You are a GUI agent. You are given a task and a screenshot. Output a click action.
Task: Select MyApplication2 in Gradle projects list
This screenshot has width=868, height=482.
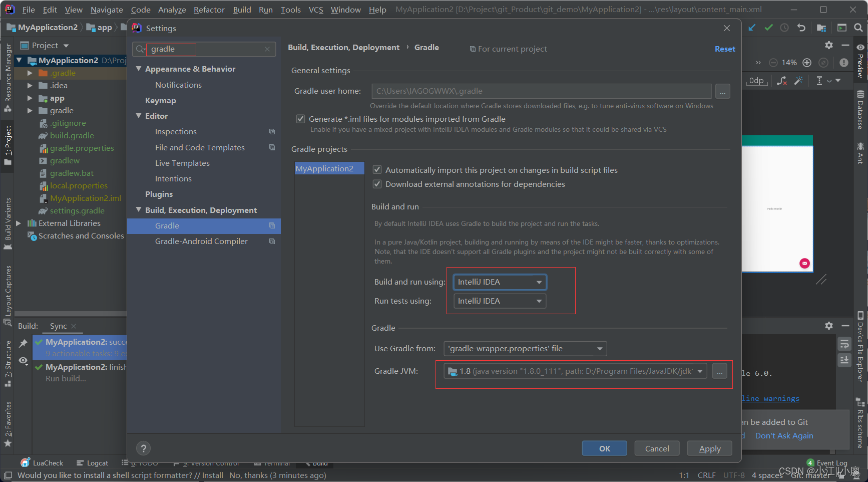(329, 169)
